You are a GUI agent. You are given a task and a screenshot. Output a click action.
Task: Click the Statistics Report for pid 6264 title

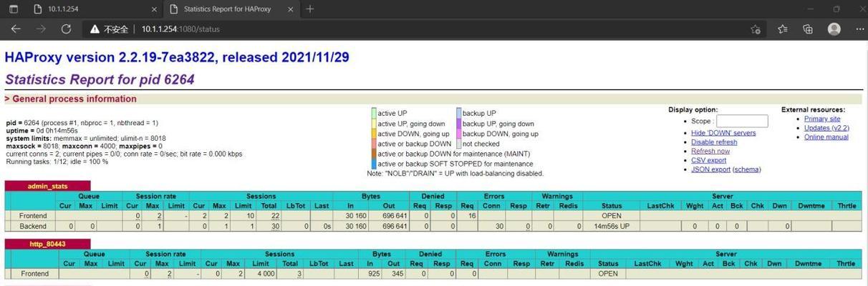click(x=100, y=79)
